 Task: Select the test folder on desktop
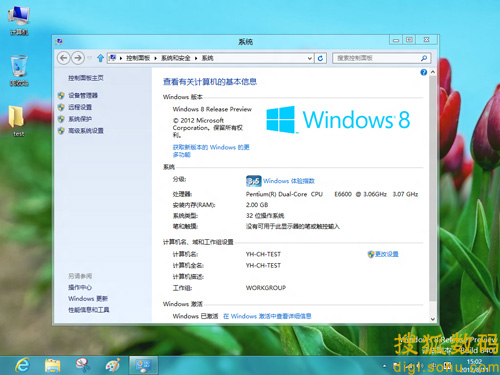(17, 121)
